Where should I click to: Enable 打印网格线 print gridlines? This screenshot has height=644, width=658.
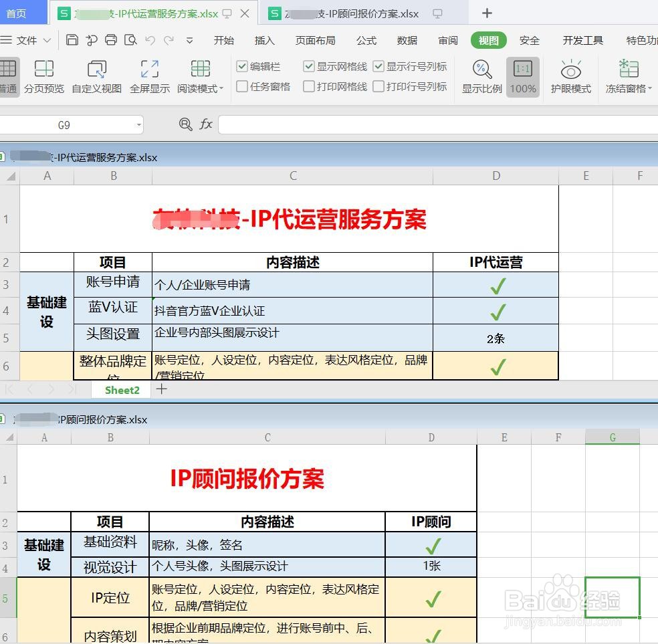(309, 86)
